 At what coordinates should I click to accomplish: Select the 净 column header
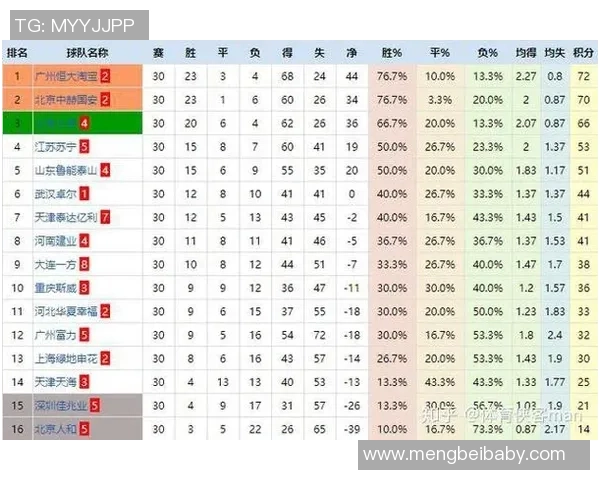coord(351,52)
